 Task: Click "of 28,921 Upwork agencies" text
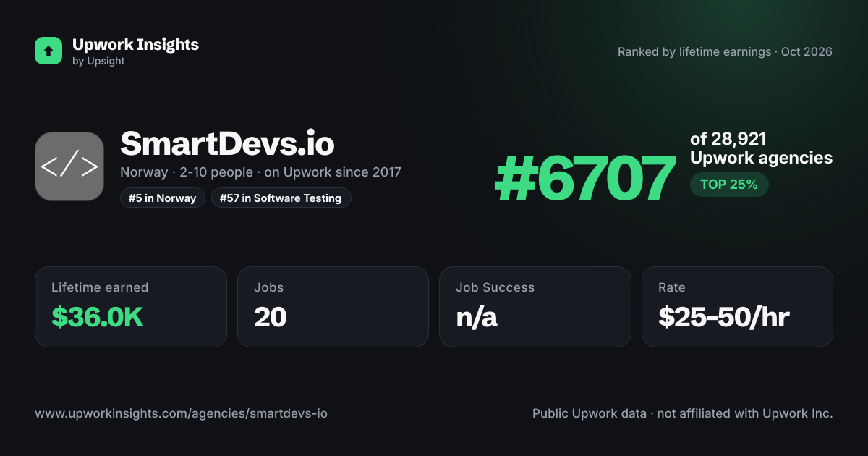(761, 148)
